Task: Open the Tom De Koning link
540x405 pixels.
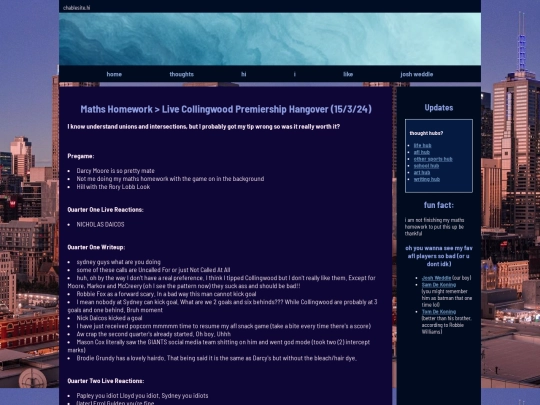Action: point(439,311)
